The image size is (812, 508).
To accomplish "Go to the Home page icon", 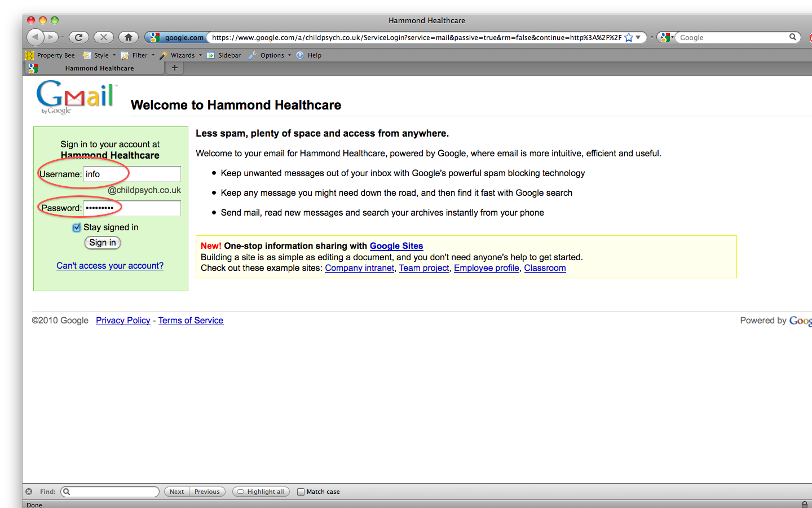I will tap(129, 37).
